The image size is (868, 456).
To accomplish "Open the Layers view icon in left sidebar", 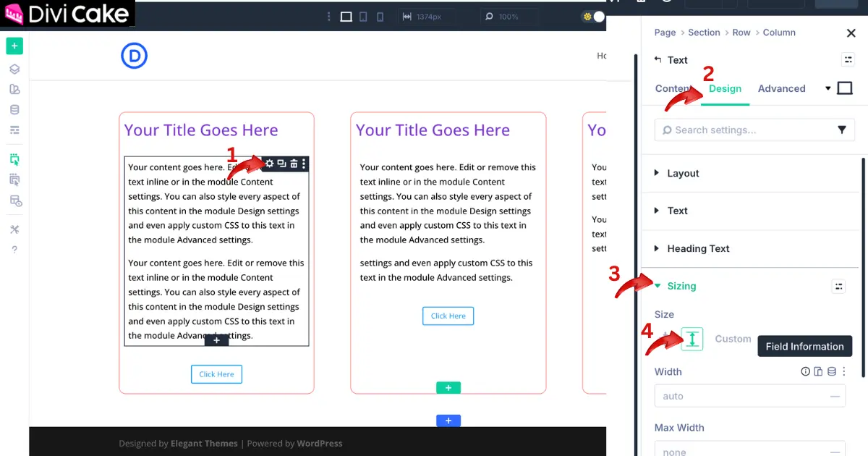I will 14,69.
